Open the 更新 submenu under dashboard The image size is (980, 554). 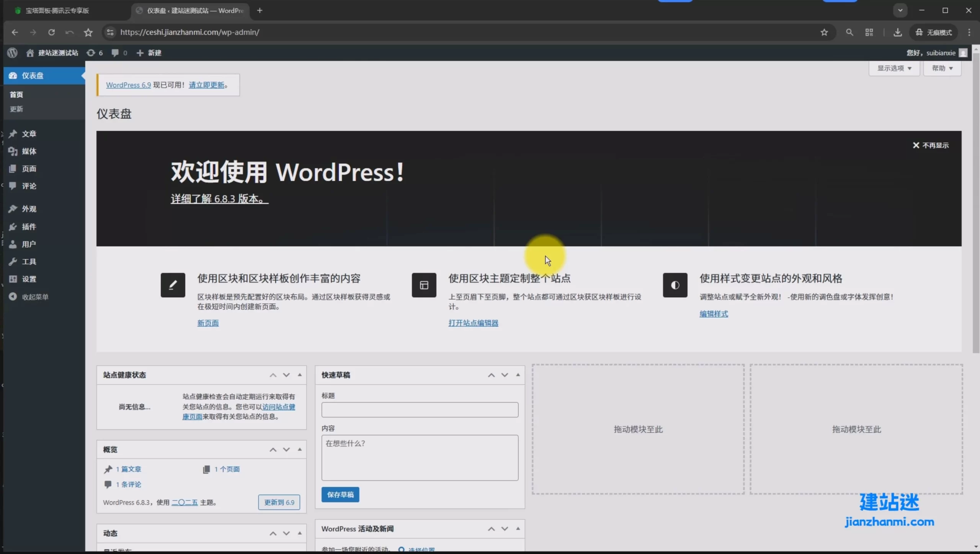point(16,109)
